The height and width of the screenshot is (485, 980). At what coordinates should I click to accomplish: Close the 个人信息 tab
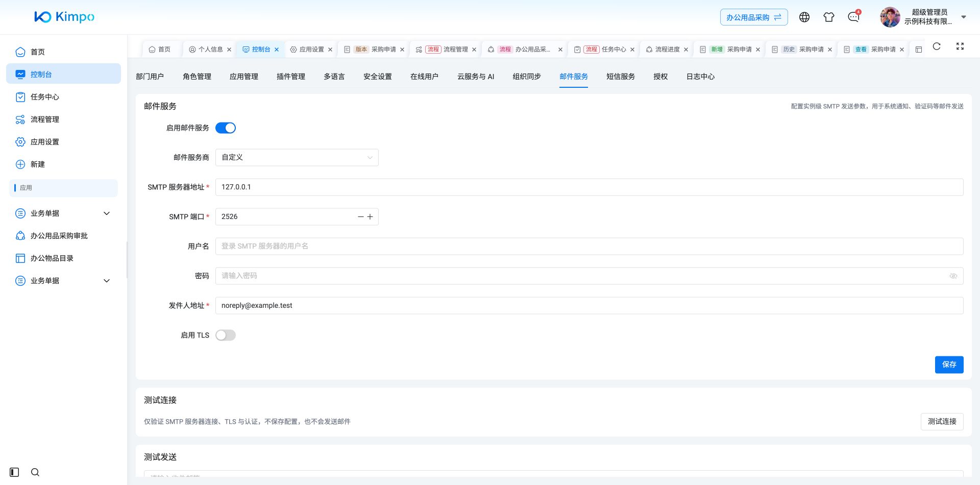coord(229,50)
